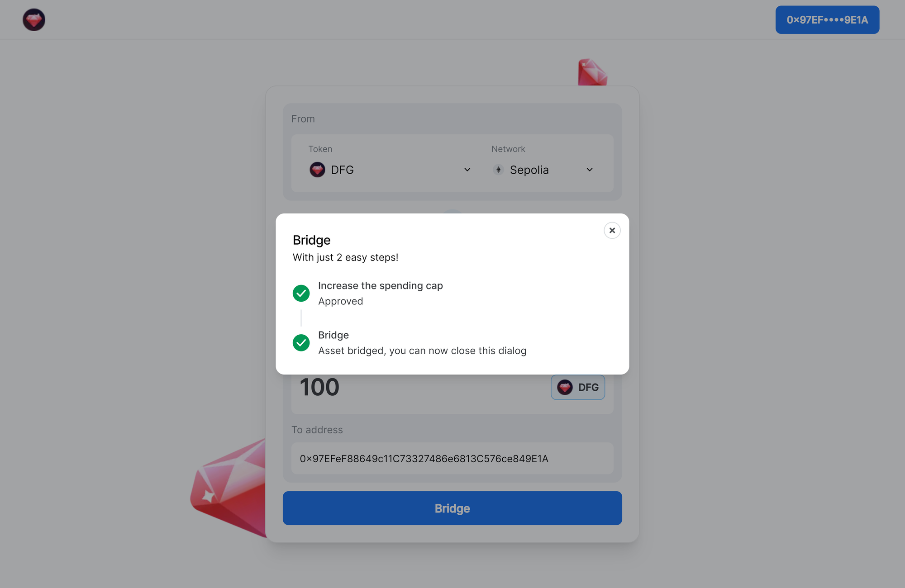Click the DFG token gem icon

coord(317,170)
